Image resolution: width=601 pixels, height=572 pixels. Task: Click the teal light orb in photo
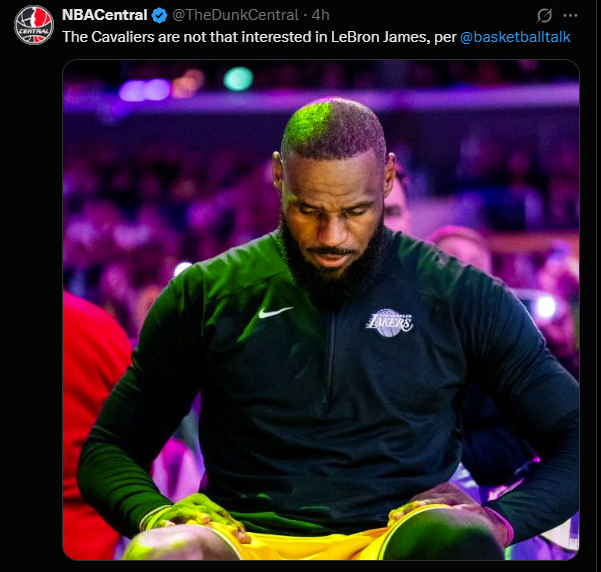(x=238, y=79)
